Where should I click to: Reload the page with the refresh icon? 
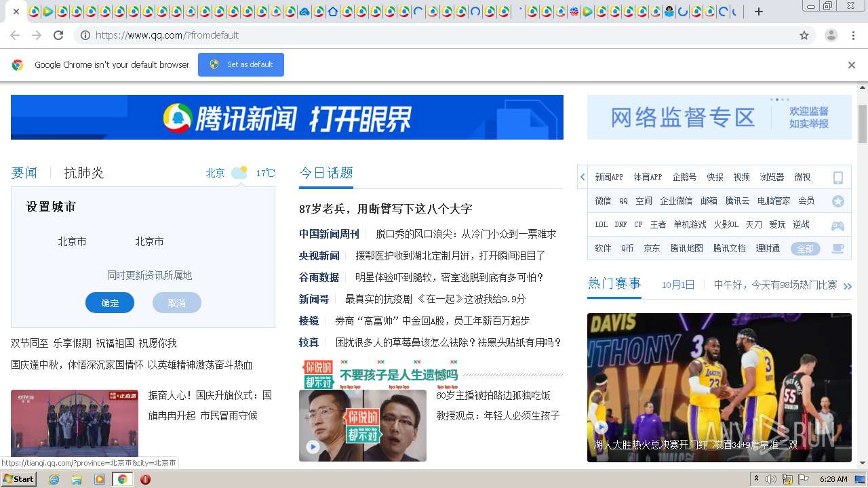click(58, 35)
